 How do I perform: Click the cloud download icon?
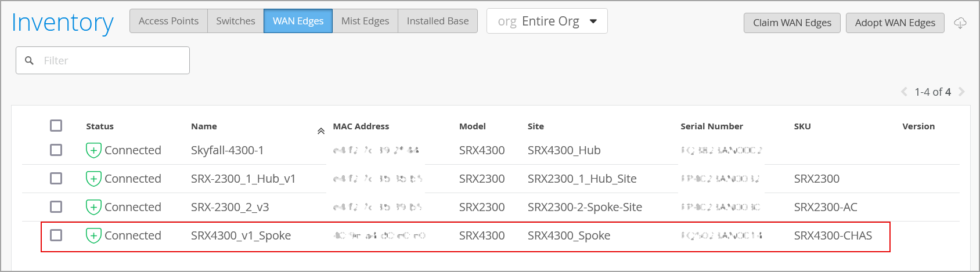(x=960, y=23)
